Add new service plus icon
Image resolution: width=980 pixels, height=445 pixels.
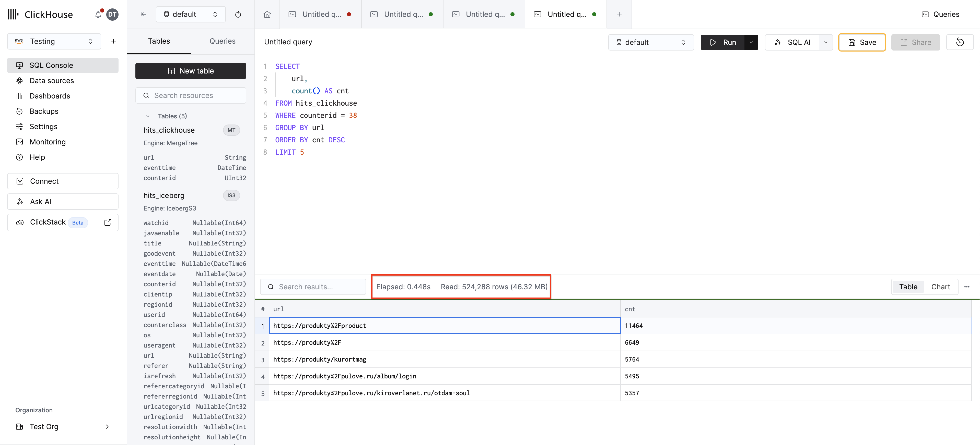coord(113,41)
